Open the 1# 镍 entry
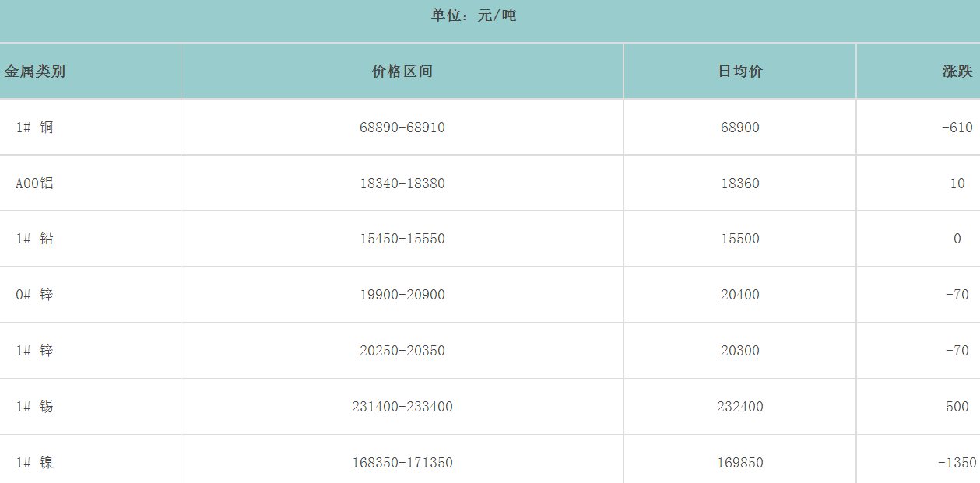The width and height of the screenshot is (980, 483). (x=35, y=463)
